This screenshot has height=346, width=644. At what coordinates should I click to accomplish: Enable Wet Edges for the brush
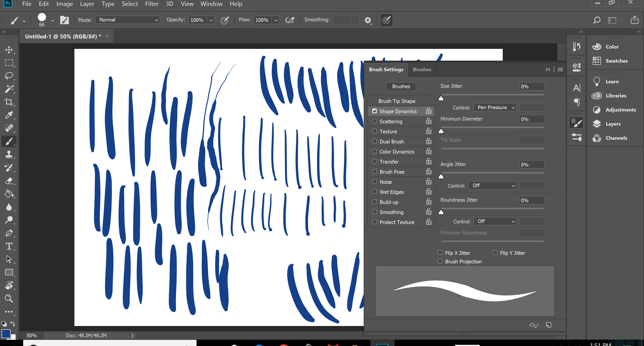click(x=375, y=192)
